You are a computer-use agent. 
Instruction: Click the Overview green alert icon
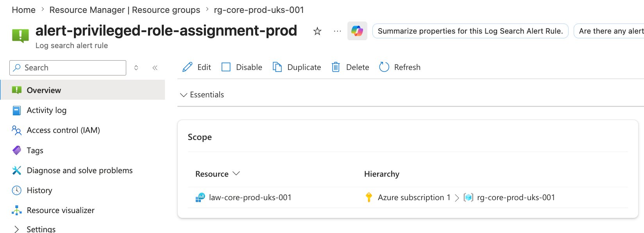[x=17, y=90]
